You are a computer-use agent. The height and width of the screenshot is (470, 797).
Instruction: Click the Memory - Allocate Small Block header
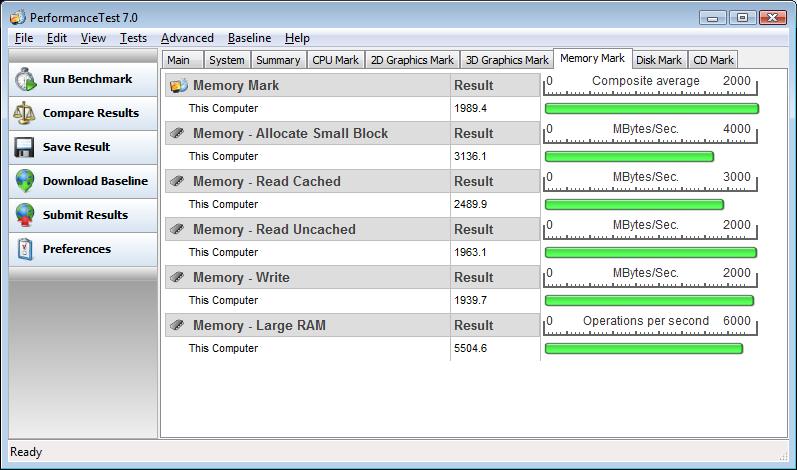[290, 133]
